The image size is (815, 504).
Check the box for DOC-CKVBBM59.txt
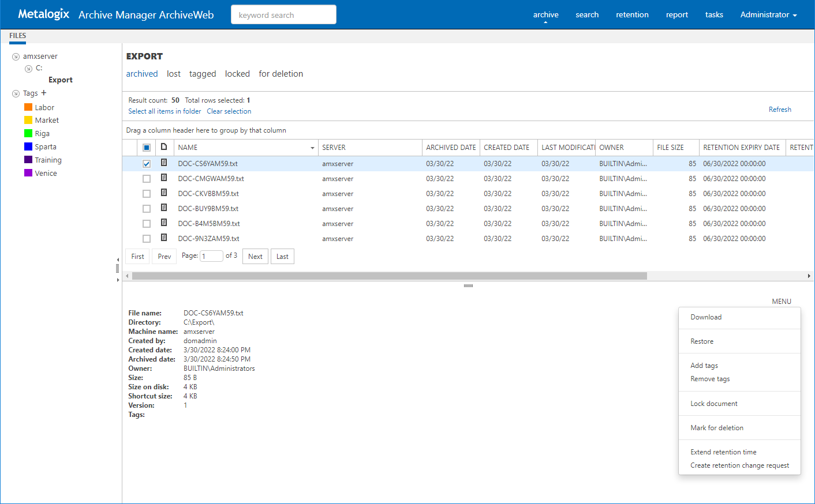click(x=147, y=194)
